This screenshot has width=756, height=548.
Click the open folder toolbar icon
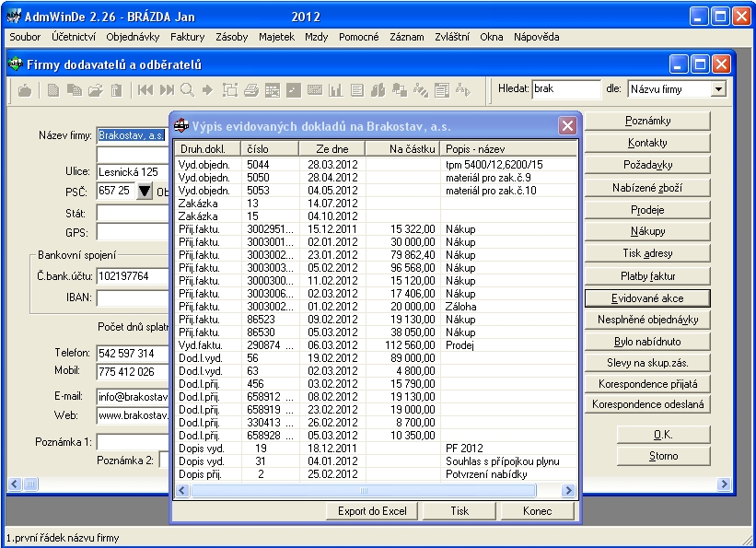pyautogui.click(x=96, y=90)
